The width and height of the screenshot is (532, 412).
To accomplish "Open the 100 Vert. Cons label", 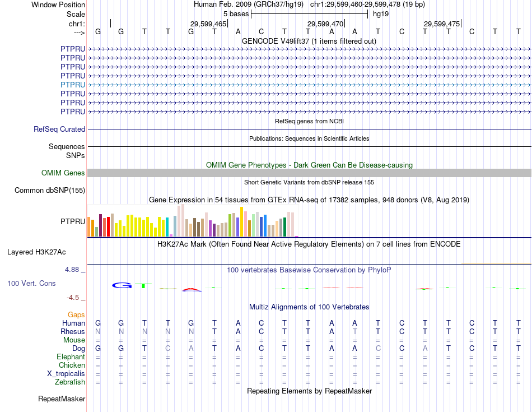I will pyautogui.click(x=31, y=283).
